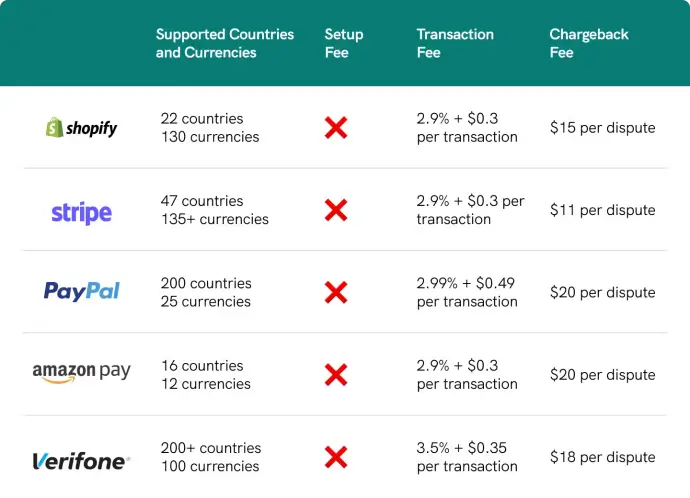Screen dimensions: 690x498
Task: Click the Transaction Fee column header
Action: 455,43
